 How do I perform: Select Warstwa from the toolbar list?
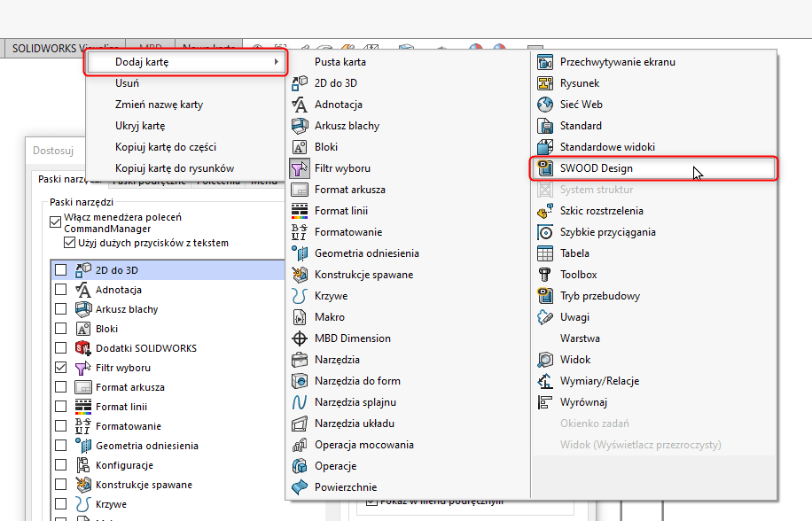pos(654,338)
